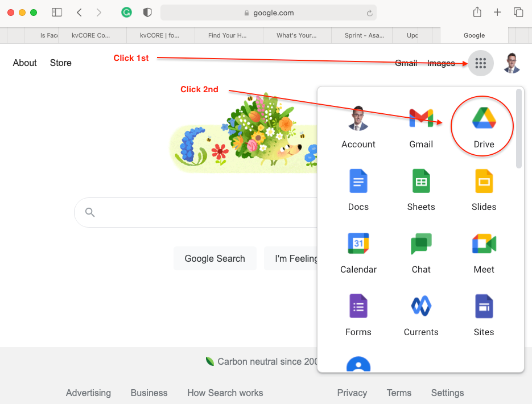Launch Slides from the apps panel
This screenshot has height=404, width=532.
tap(484, 190)
